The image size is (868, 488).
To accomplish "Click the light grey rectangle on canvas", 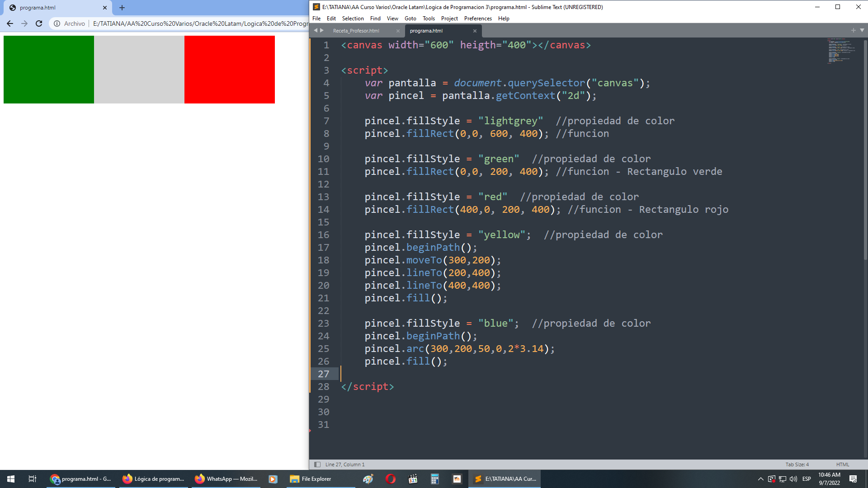I will coord(139,70).
